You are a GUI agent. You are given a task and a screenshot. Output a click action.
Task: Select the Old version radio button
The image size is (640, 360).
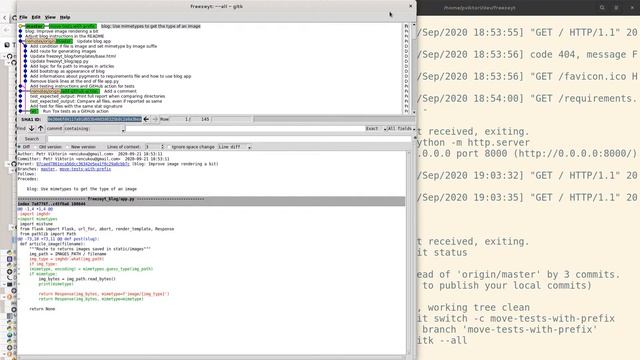tap(48, 147)
